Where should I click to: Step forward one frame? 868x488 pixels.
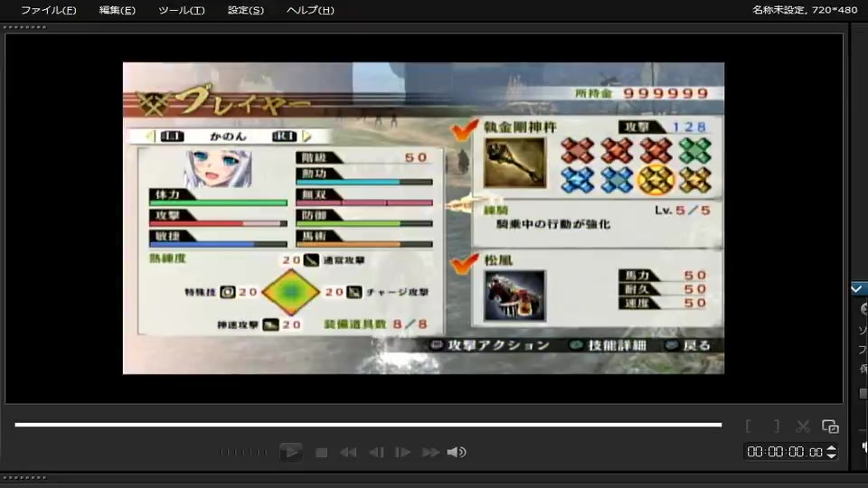pos(403,453)
